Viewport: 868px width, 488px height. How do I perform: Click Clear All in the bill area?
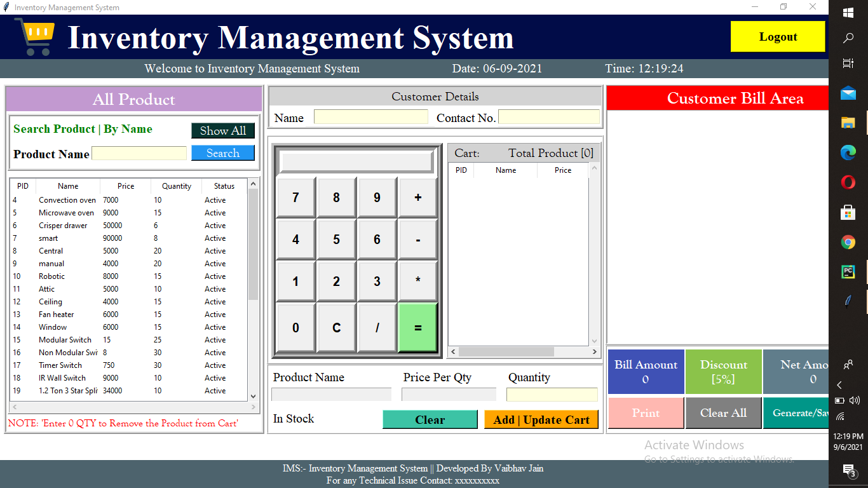[723, 413]
